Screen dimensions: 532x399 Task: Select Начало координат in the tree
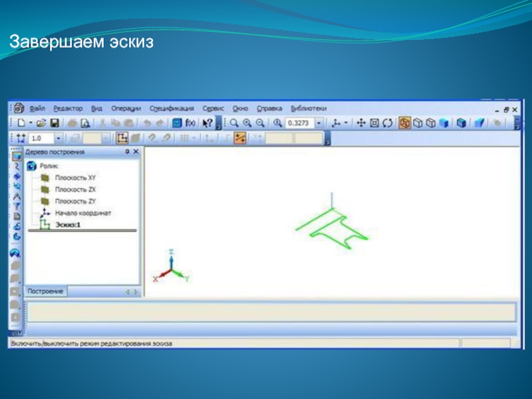[x=83, y=213]
